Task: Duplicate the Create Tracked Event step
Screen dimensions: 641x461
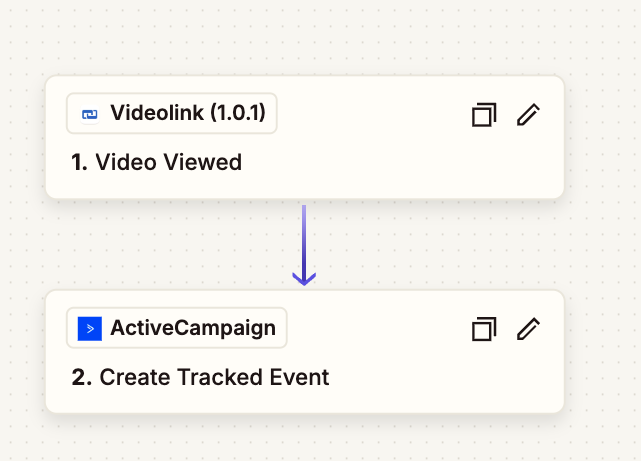Action: click(x=484, y=329)
